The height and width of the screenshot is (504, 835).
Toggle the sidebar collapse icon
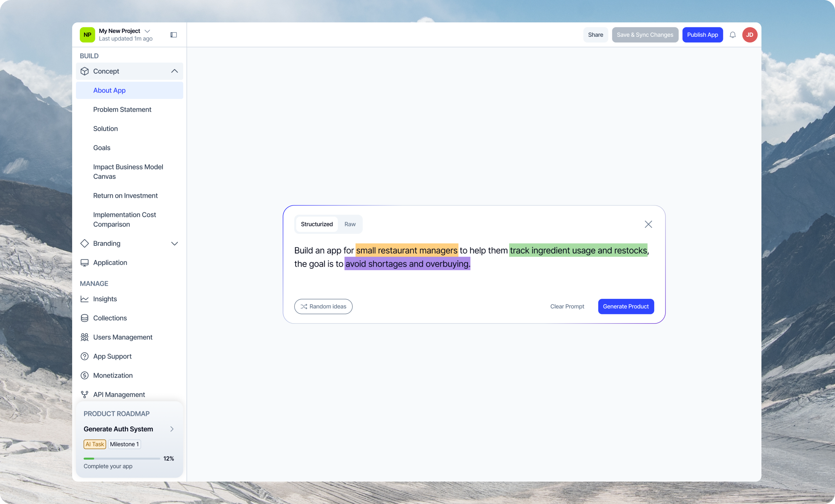click(173, 35)
